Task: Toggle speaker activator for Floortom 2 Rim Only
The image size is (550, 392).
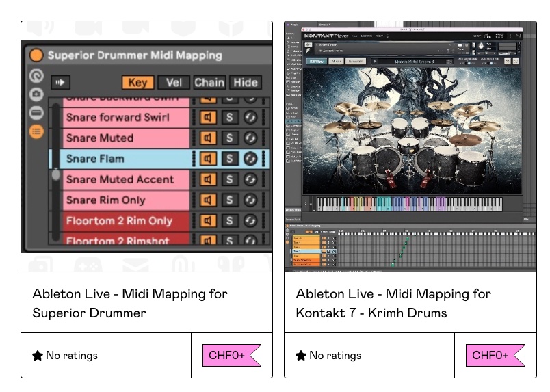Action: point(208,221)
